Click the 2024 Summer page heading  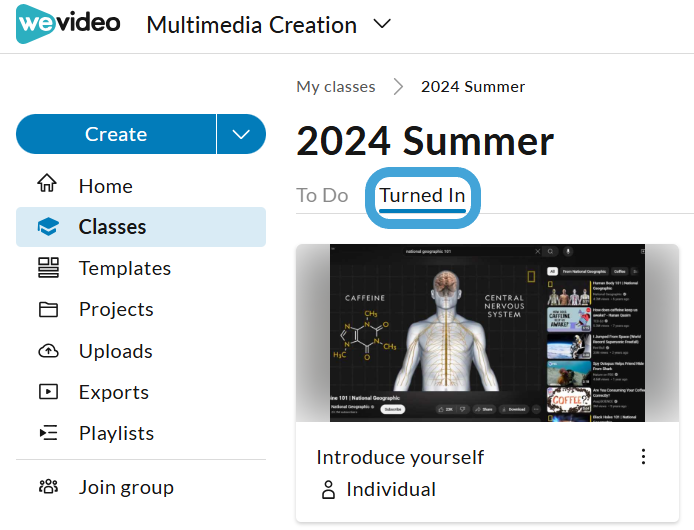(x=425, y=141)
